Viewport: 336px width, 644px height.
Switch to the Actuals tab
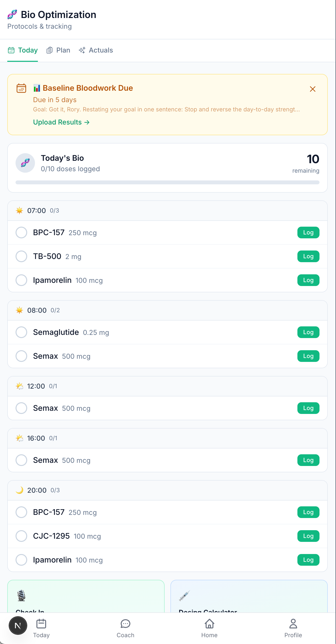[96, 50]
